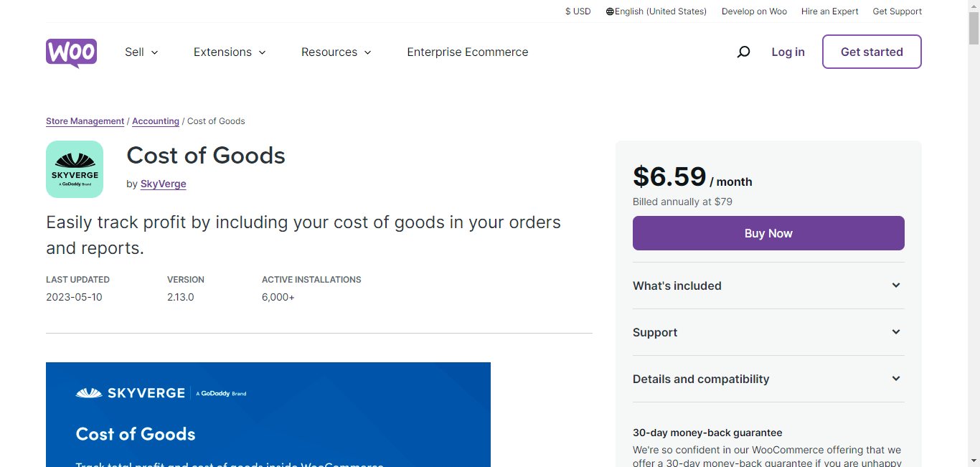This screenshot has height=467, width=980.
Task: Click the SkyVerge banner image
Action: point(268,415)
